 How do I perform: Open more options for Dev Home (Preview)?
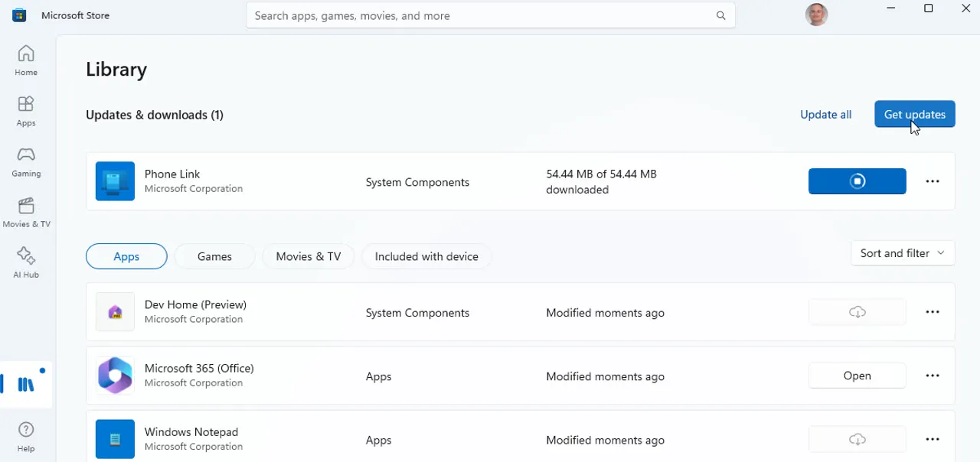point(933,312)
